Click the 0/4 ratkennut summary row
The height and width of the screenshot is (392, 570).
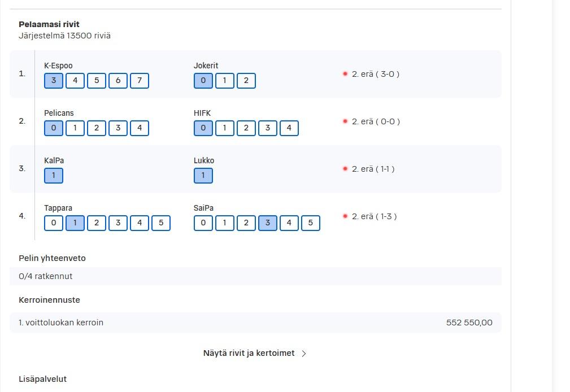coord(255,276)
